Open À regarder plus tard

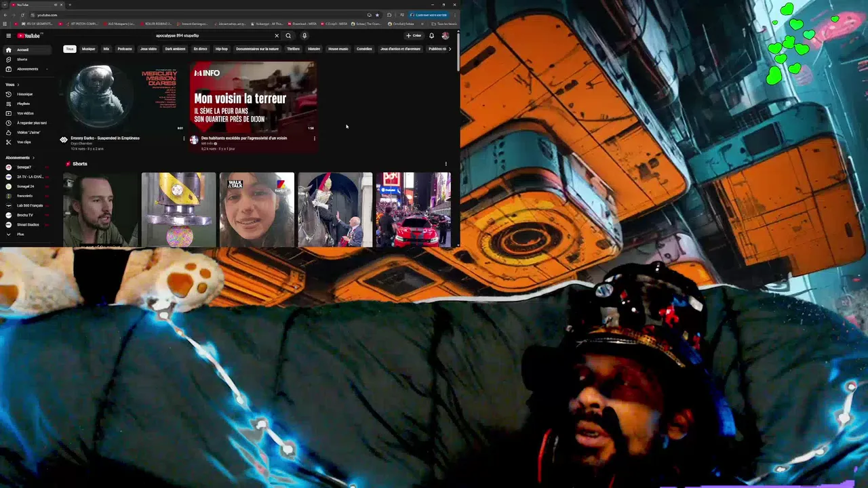[26, 123]
